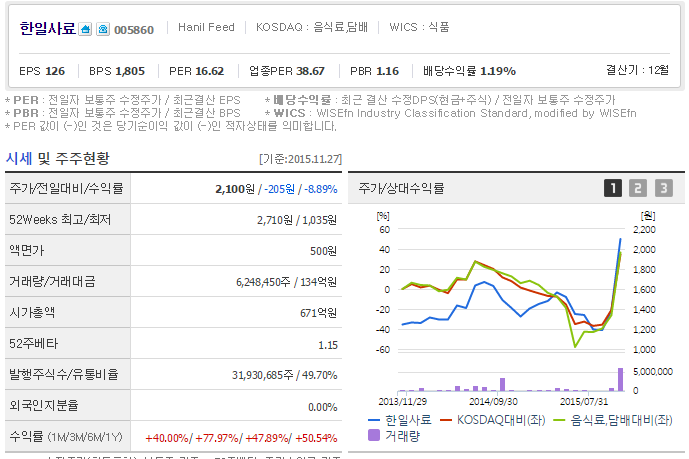Select the BPS value 1,805
Screen dimensions: 689x459
[130, 71]
